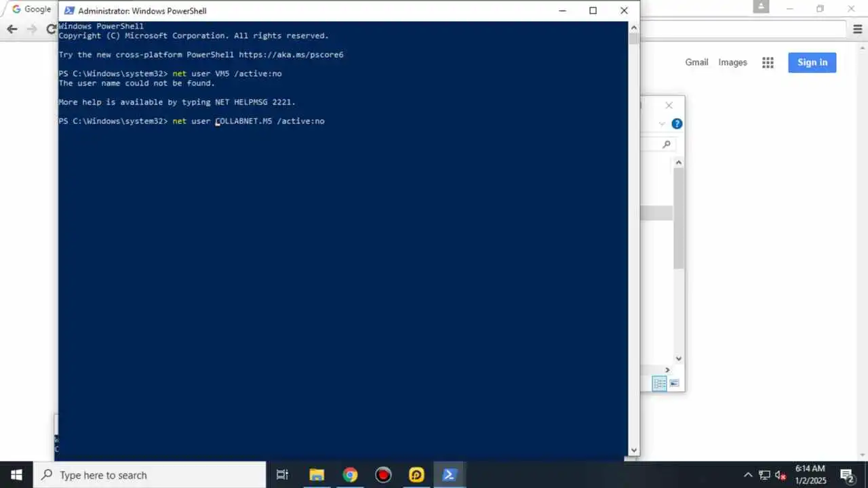Click the PowerShell vertical scroll thumb
The height and width of the screenshot is (488, 868).
[634, 39]
